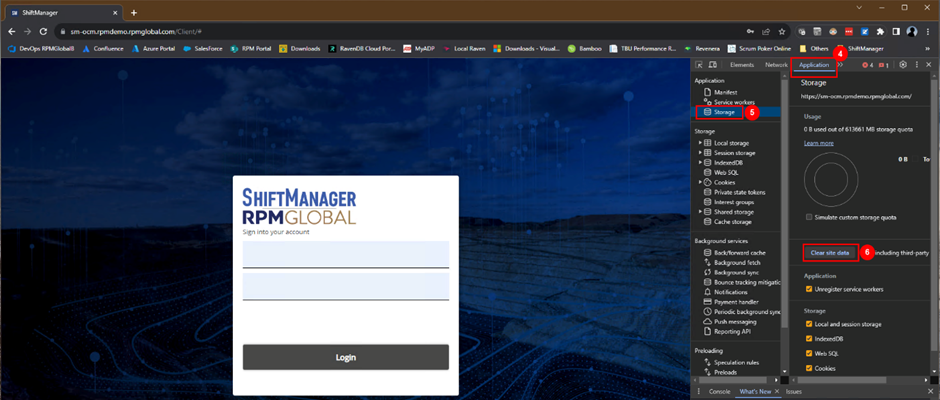Open the Extensions puzzle icon
This screenshot has width=940, height=400.
[x=880, y=31]
